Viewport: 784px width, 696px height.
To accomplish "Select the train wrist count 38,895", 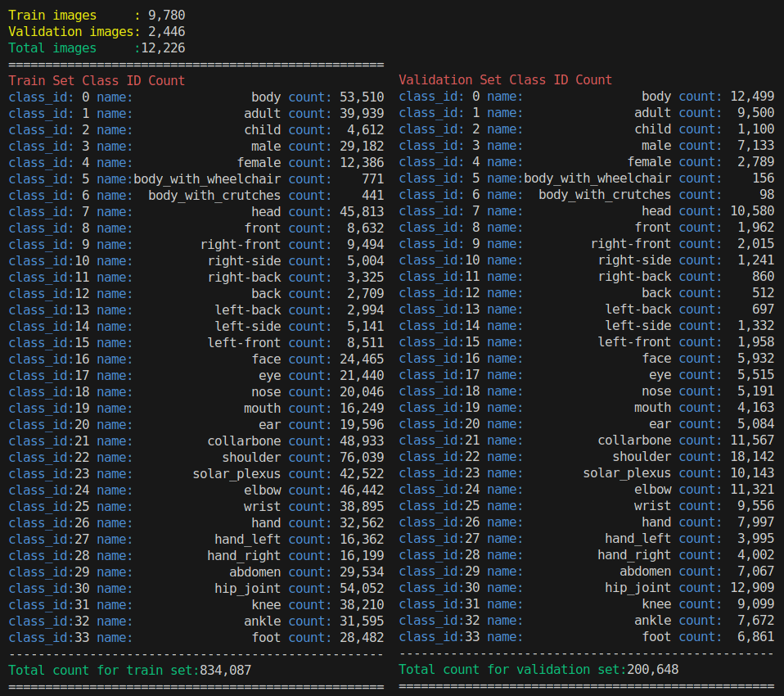I will (362, 507).
